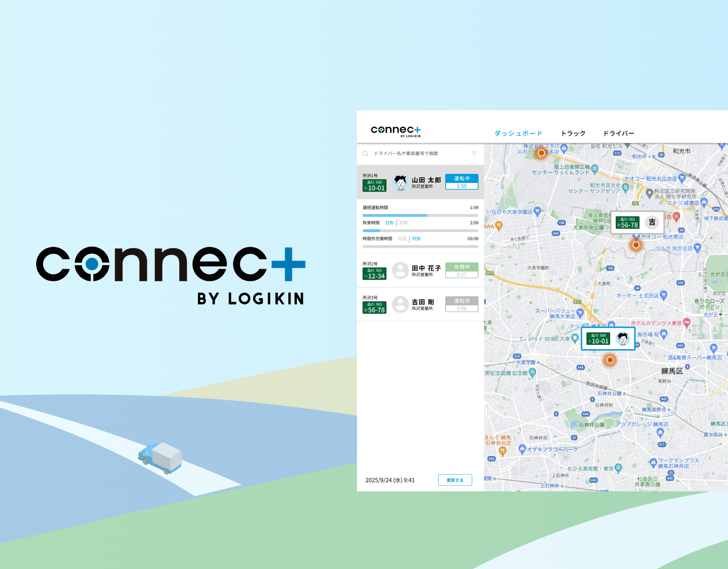
Task: Select driver row 山田 太郎
Action: point(420,182)
